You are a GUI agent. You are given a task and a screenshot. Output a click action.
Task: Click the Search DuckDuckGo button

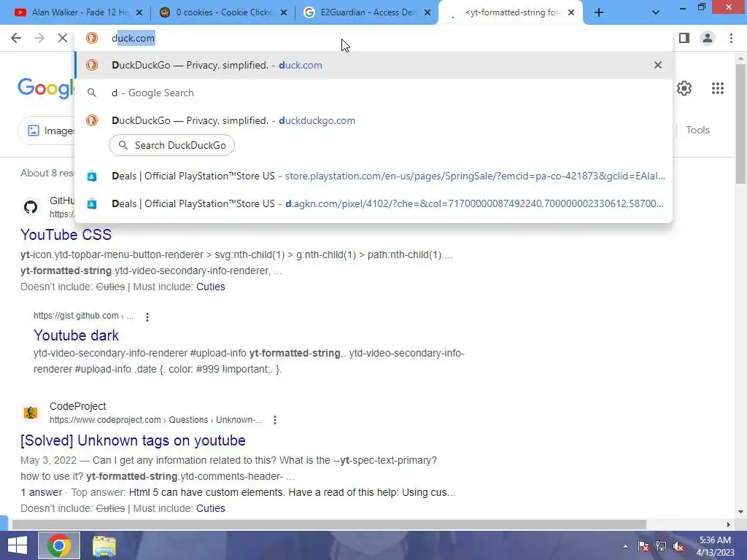(x=171, y=145)
